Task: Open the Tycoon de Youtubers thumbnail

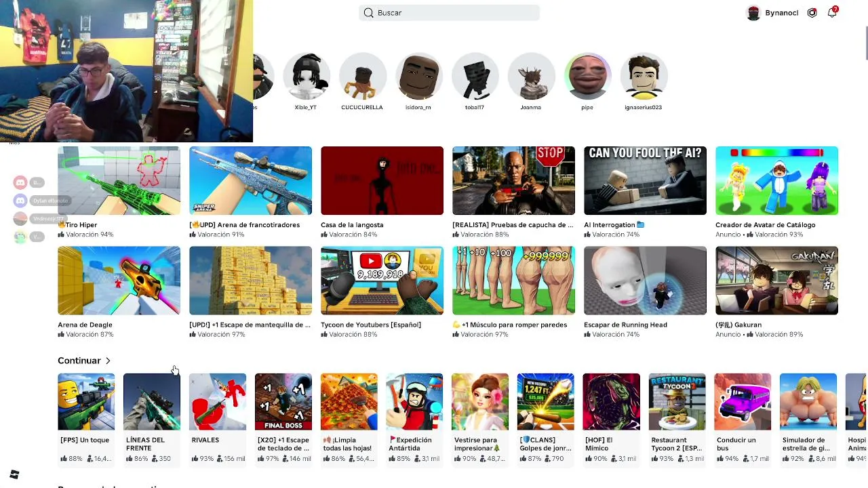Action: point(382,281)
